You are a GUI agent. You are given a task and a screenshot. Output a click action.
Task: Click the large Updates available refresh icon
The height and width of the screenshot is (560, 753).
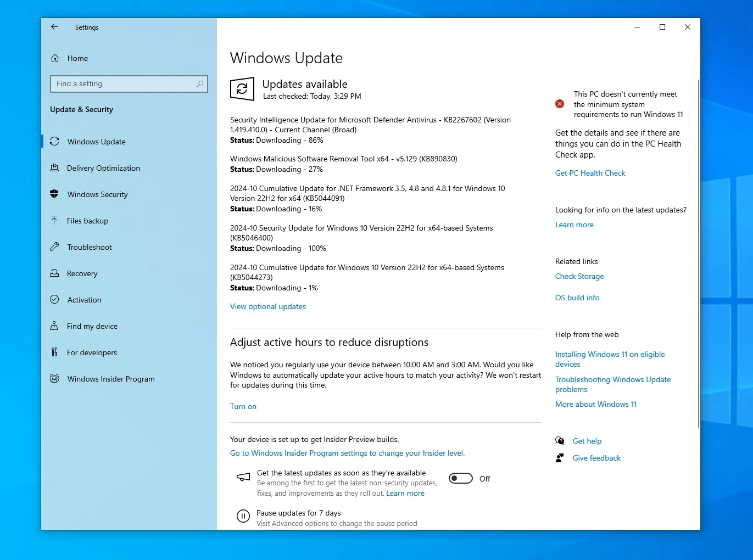point(242,89)
